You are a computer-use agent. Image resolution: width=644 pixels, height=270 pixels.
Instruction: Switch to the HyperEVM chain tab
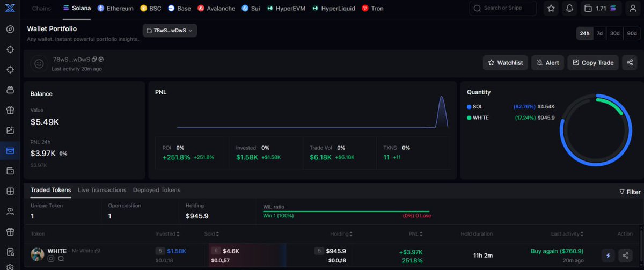click(286, 9)
